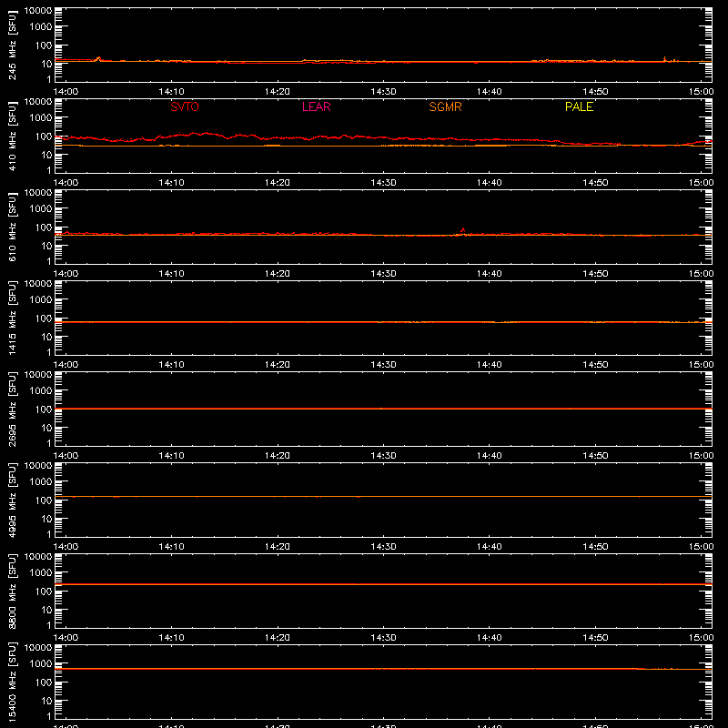Click the 10000 value on the 245 MHz axis
The height and width of the screenshot is (728, 728).
point(38,11)
